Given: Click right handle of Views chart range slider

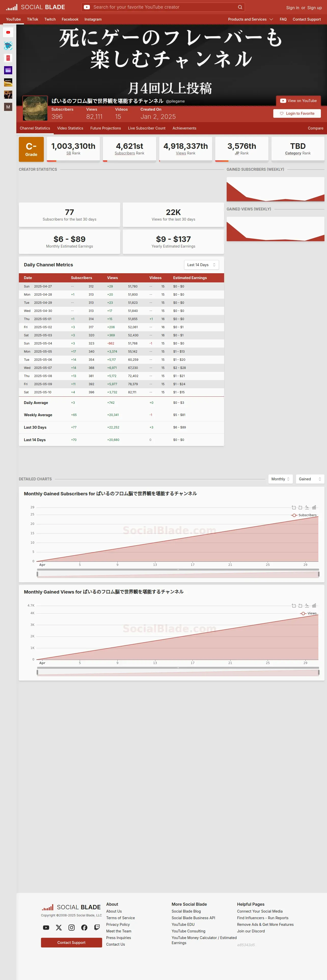Looking at the screenshot, I should tap(319, 672).
